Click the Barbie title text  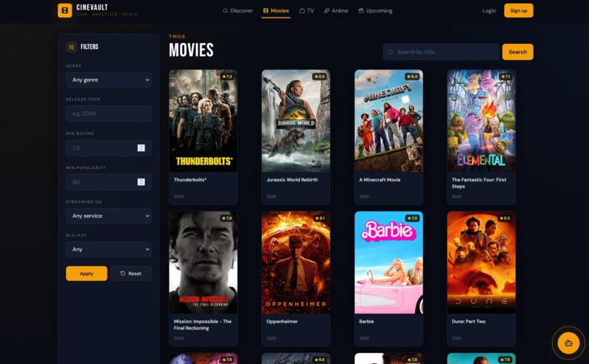tap(366, 321)
